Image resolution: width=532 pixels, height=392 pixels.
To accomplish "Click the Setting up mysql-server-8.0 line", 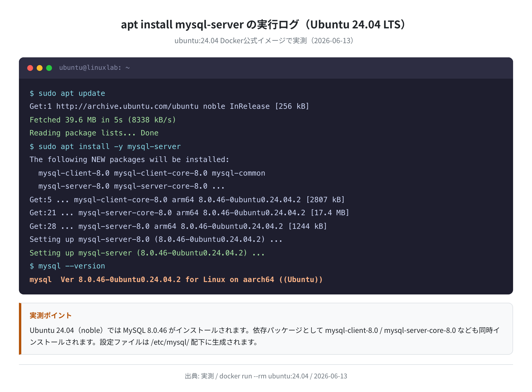I will coord(156,239).
